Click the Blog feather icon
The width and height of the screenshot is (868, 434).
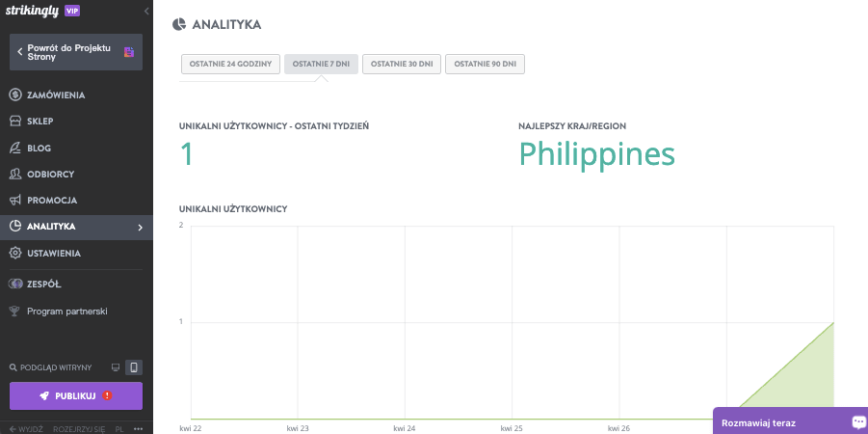pos(15,148)
